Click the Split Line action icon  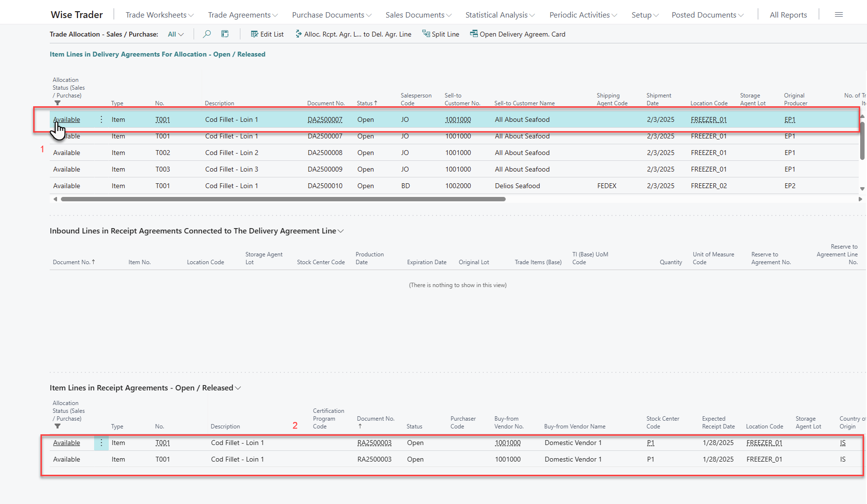[426, 34]
